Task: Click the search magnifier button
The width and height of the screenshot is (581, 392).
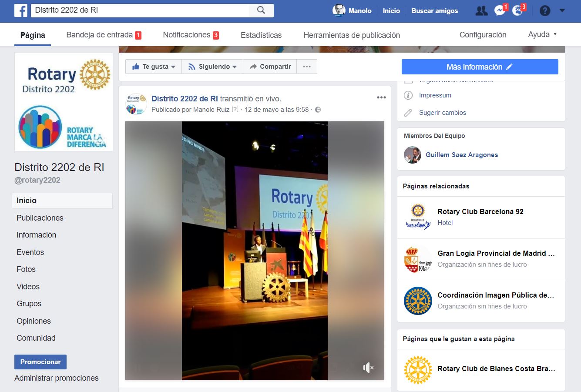Action: click(x=261, y=10)
